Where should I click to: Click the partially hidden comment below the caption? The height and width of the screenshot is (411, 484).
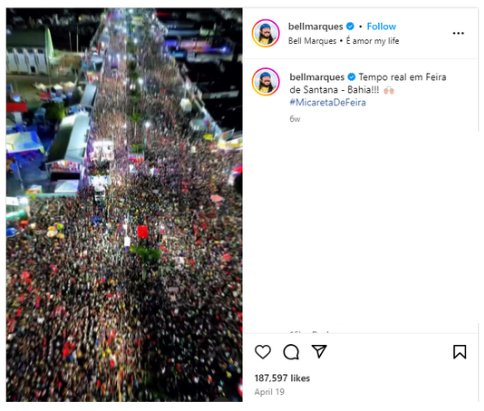point(310,332)
